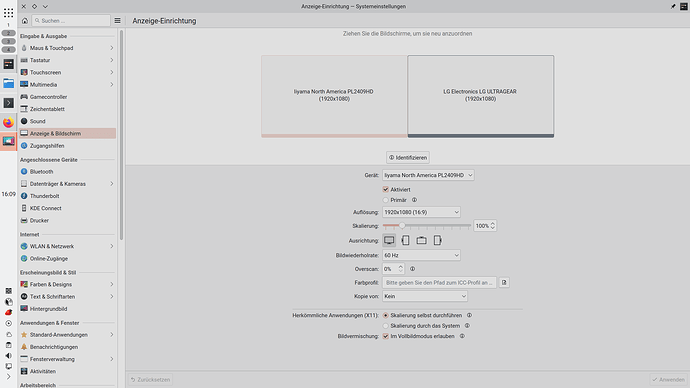Focus the Suchen search field
690x388 pixels.
[72, 21]
